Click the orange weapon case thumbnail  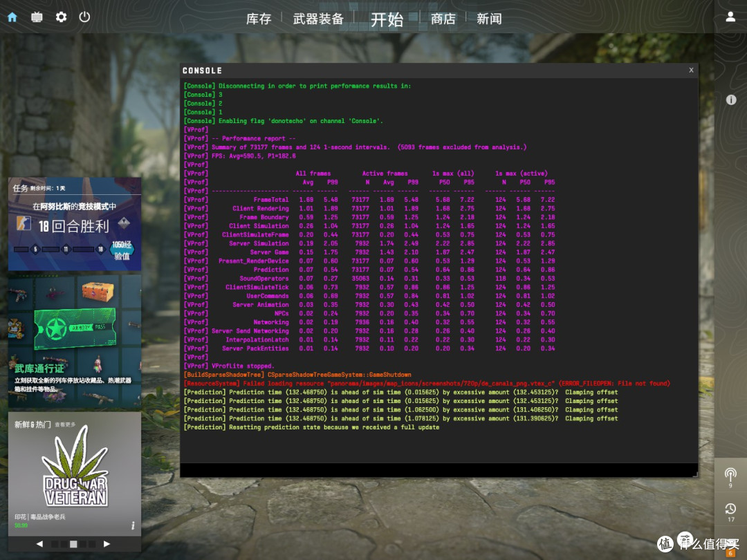(98, 291)
